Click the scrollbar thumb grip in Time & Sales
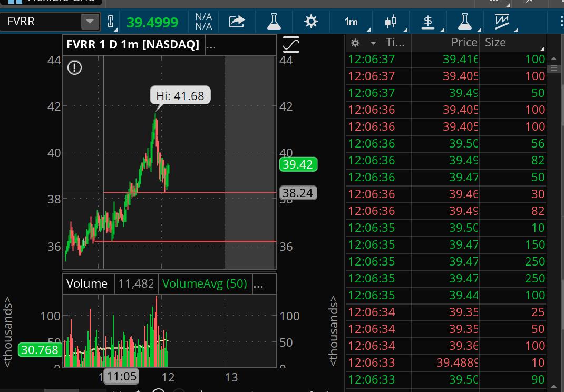The height and width of the screenshot is (392, 564). [553, 68]
